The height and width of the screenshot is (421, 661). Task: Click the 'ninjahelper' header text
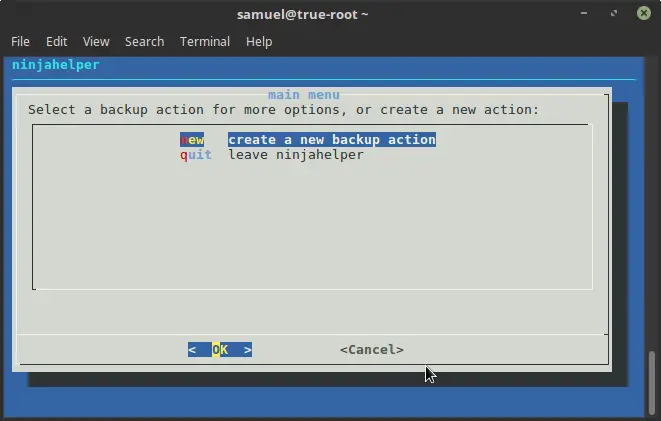56,65
